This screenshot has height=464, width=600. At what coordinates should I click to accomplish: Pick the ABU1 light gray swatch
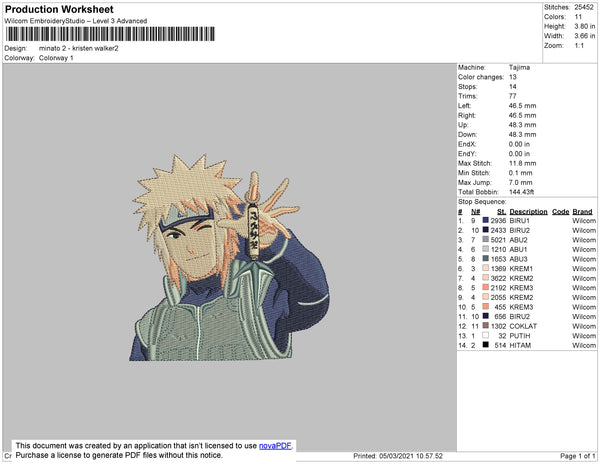click(x=486, y=249)
